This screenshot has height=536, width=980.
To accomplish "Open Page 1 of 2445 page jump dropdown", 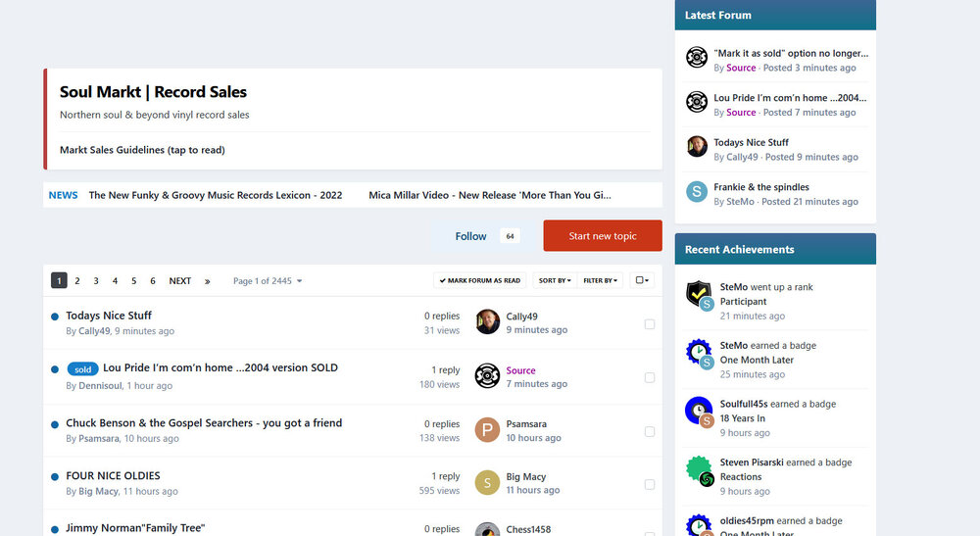I will [x=268, y=281].
